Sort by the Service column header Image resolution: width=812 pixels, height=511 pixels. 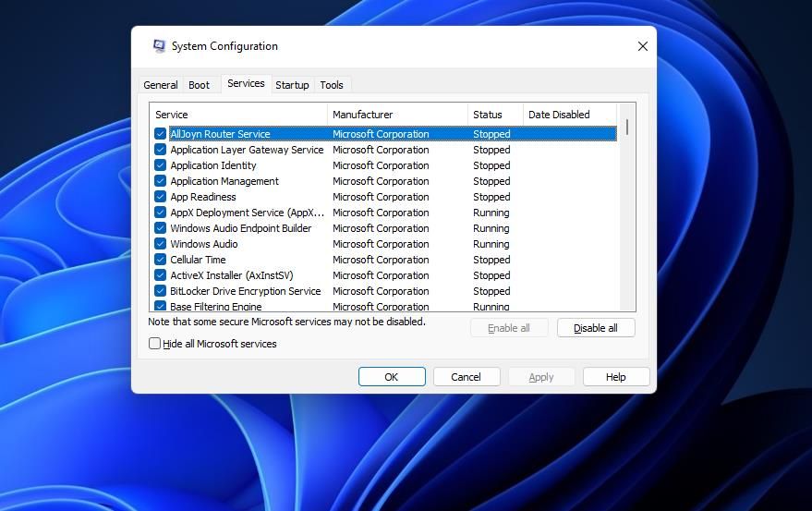point(238,115)
